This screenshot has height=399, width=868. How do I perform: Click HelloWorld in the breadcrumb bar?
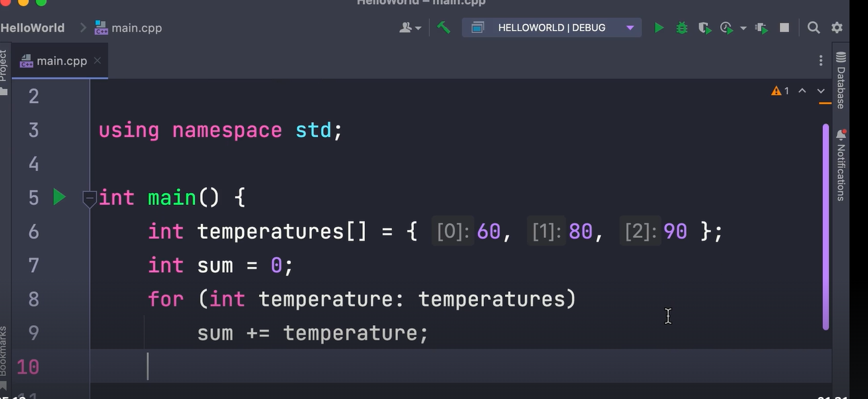pyautogui.click(x=32, y=27)
